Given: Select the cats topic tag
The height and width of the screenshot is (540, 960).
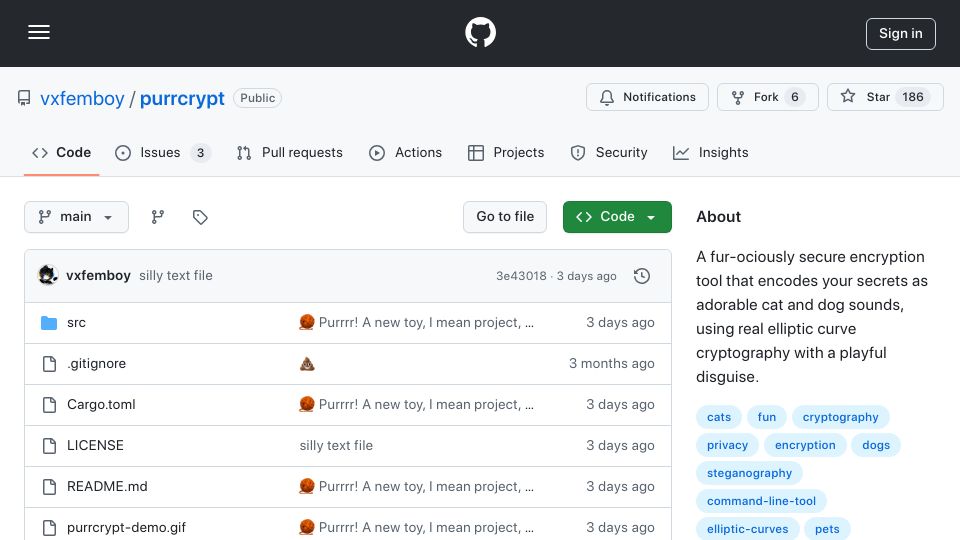Looking at the screenshot, I should (719, 417).
